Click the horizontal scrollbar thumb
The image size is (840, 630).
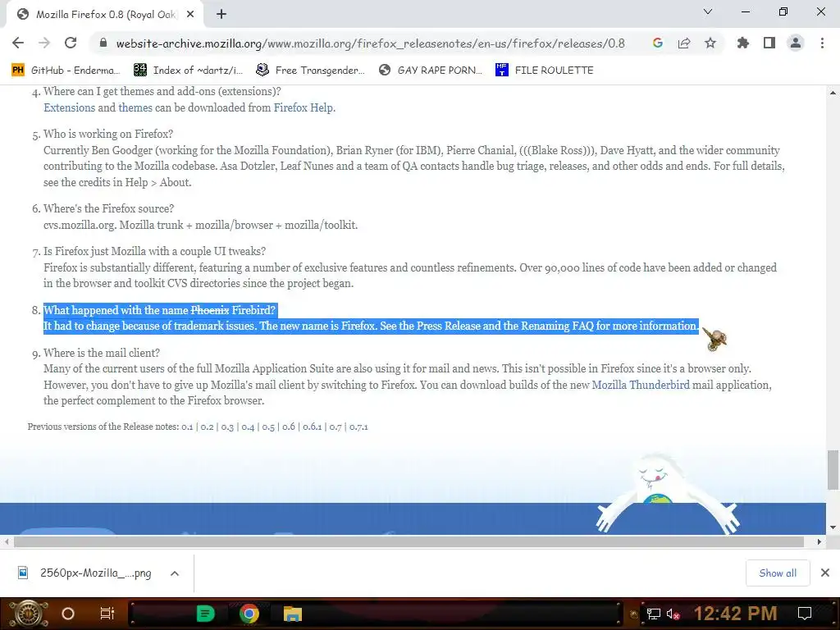[409, 541]
